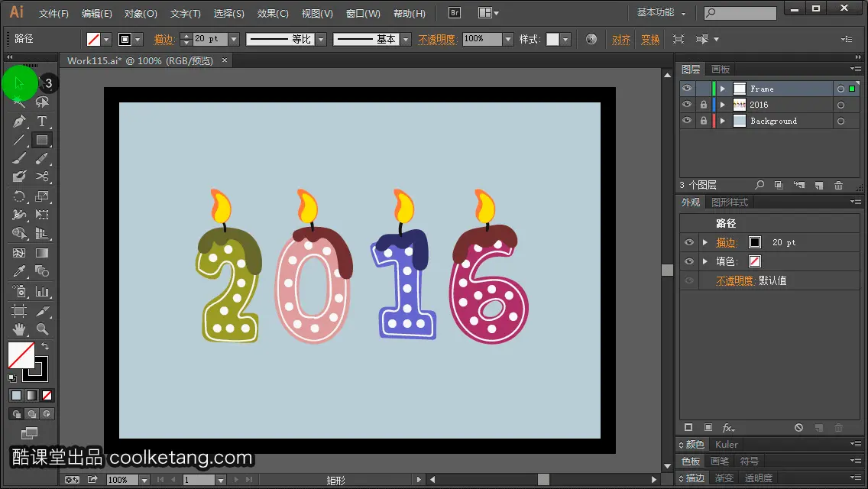Click the search field in title bar
The height and width of the screenshot is (489, 868).
point(740,13)
